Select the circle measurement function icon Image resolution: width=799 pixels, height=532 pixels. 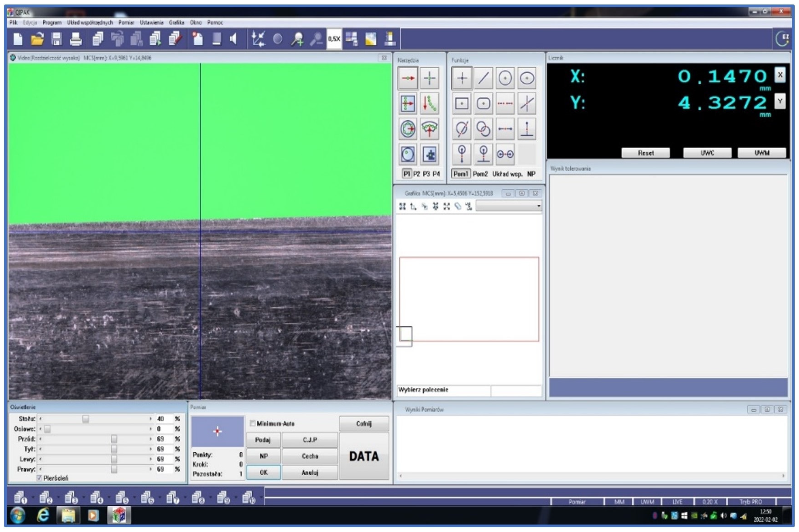505,78
